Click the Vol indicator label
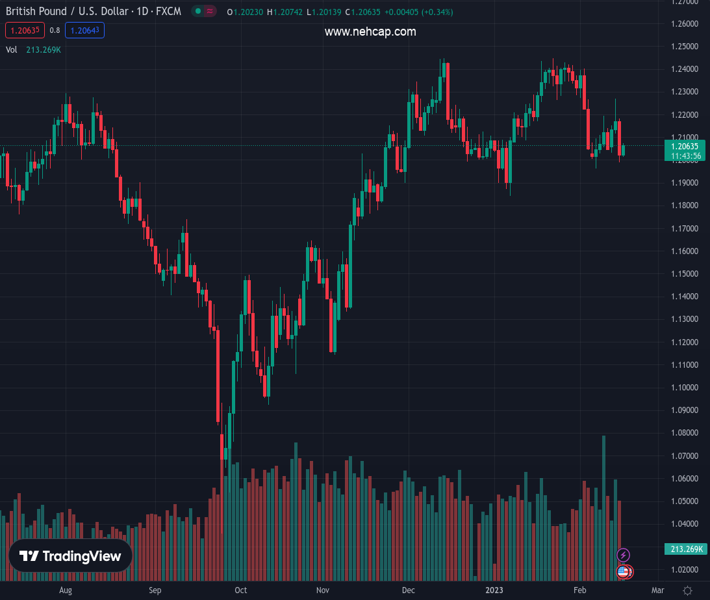This screenshot has height=600, width=710. pyautogui.click(x=11, y=50)
